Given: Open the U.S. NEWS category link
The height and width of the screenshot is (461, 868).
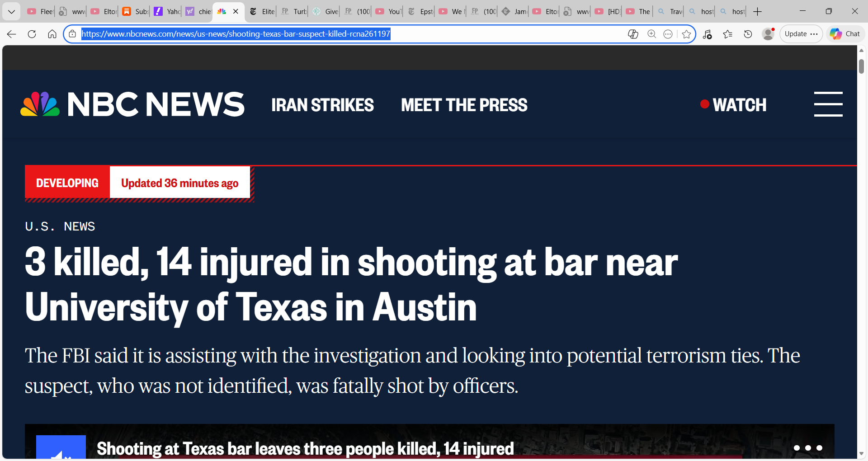Looking at the screenshot, I should tap(60, 226).
